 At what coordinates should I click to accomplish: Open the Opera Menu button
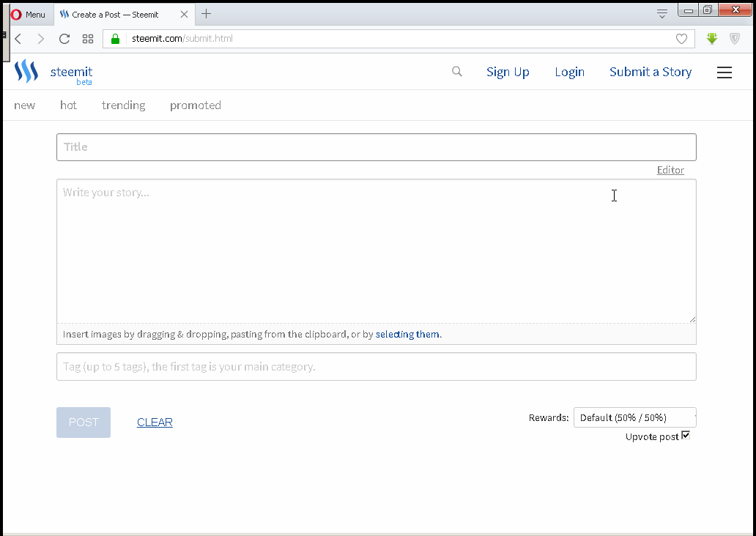tap(28, 15)
